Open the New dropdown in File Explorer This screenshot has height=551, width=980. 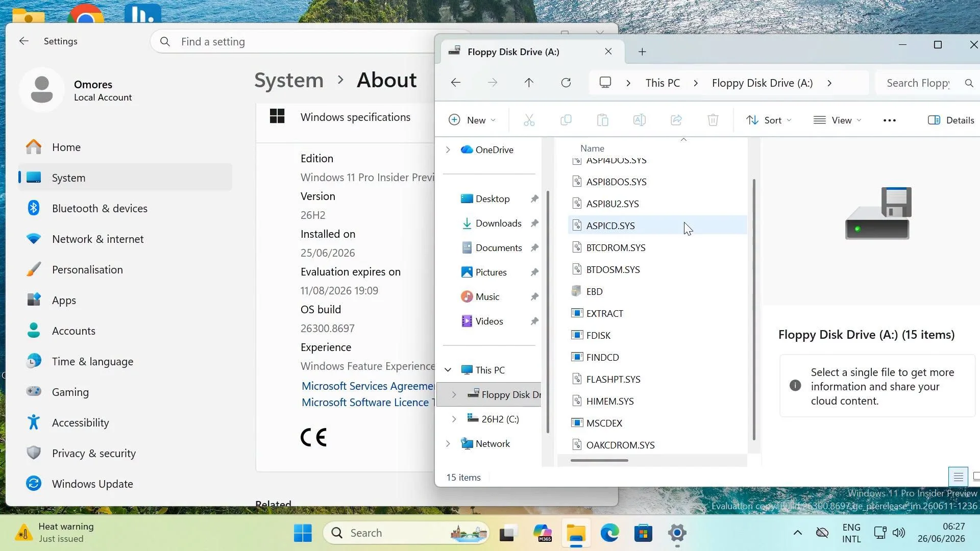472,120
